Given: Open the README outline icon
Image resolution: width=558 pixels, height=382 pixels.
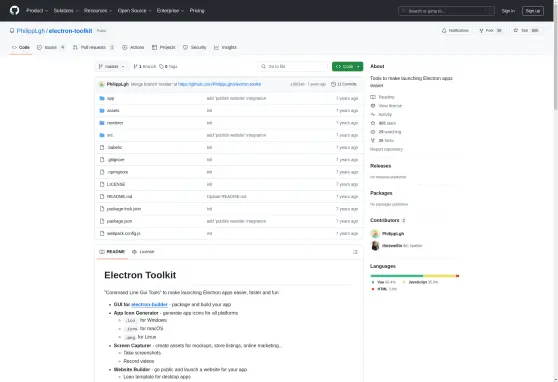Looking at the screenshot, I should point(355,252).
